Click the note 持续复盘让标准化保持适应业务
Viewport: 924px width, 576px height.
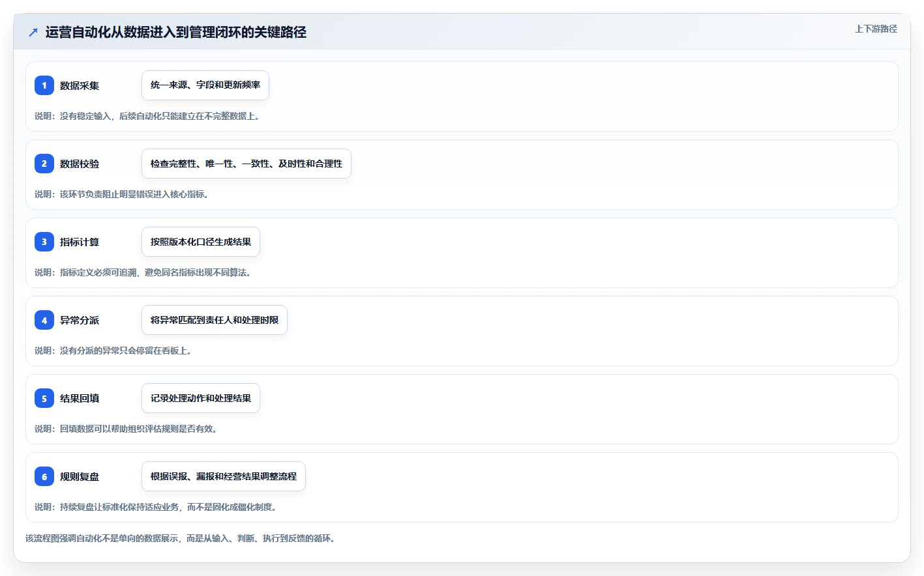[x=157, y=507]
